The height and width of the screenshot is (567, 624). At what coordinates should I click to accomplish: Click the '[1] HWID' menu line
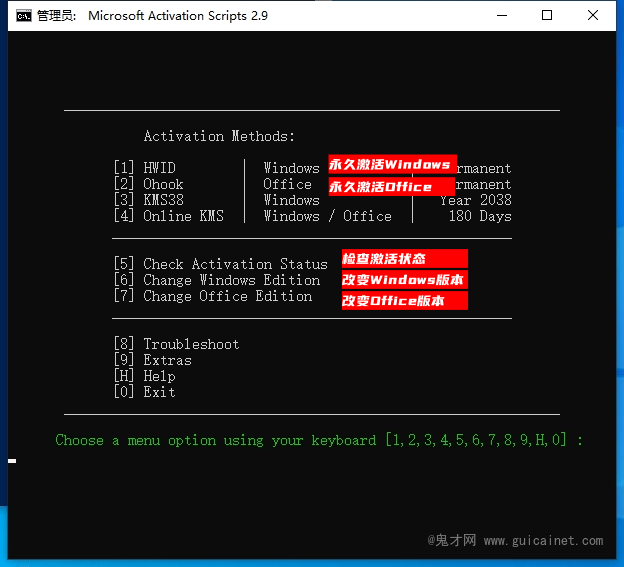pos(144,168)
